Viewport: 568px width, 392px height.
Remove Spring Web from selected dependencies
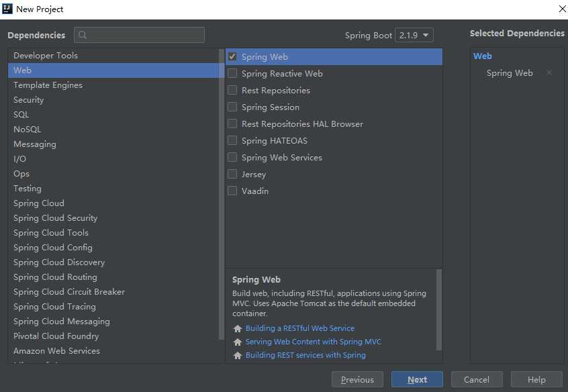tap(549, 72)
